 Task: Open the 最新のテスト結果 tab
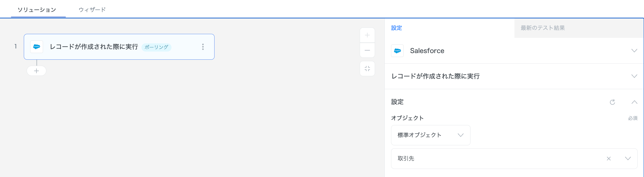coord(543,28)
